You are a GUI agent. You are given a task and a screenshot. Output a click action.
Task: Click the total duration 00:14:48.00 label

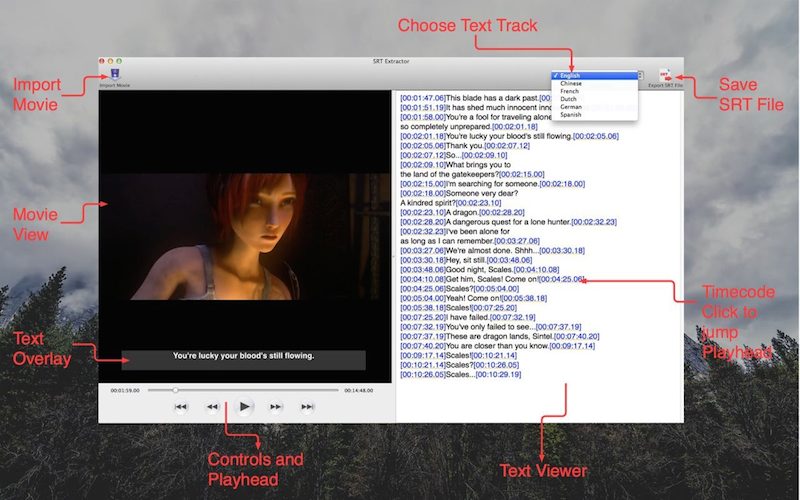pyautogui.click(x=359, y=390)
